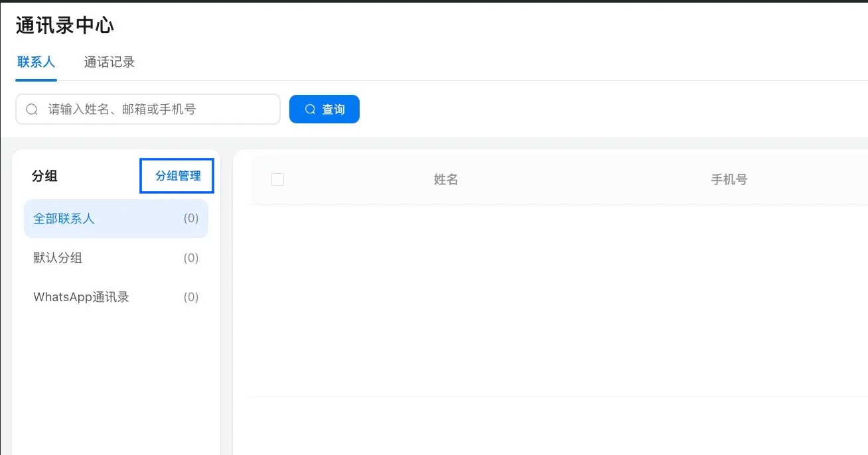Click the magnifier icon in search box
This screenshot has height=455, width=868.
click(31, 109)
